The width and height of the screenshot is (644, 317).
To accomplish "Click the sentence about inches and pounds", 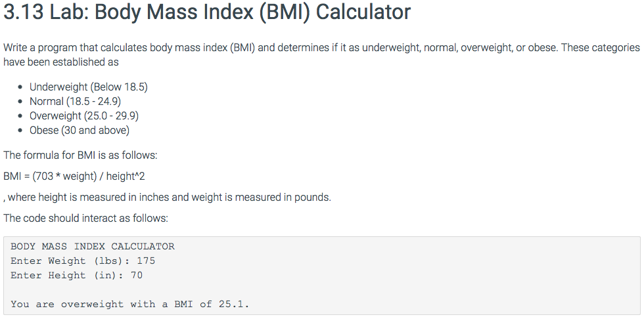I will coord(167,198).
